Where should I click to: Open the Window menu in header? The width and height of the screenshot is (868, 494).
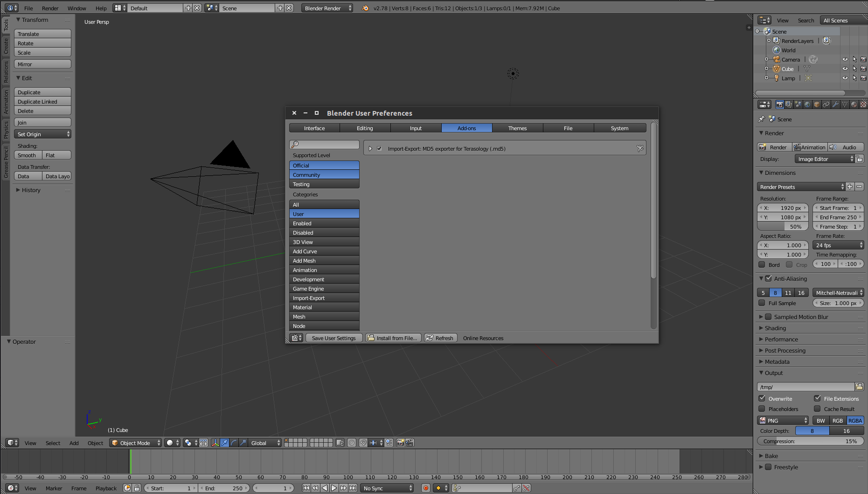(x=76, y=8)
